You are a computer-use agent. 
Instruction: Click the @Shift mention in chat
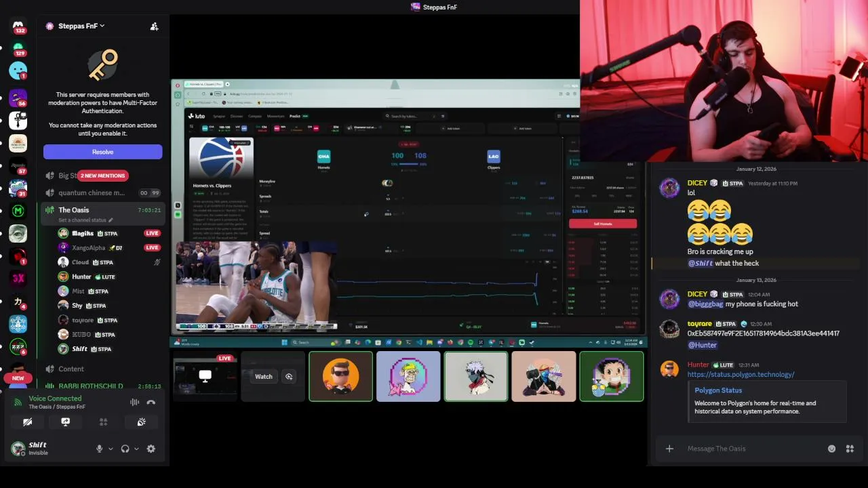click(x=701, y=263)
